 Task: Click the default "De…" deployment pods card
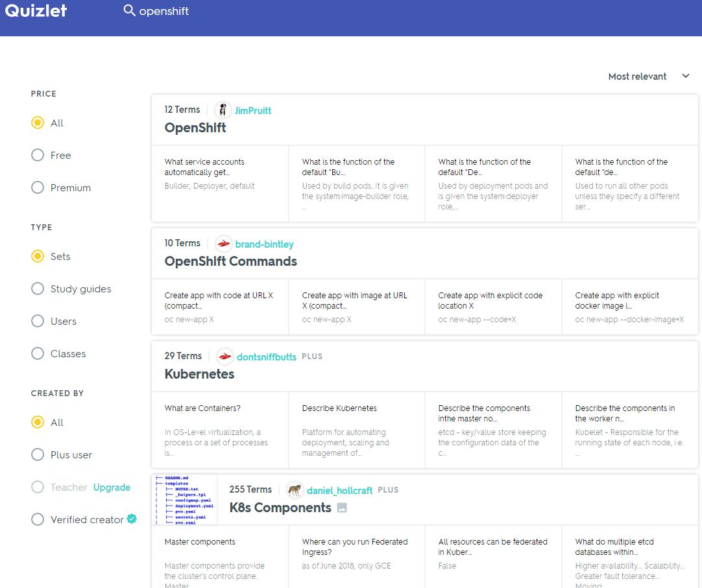[x=493, y=183]
